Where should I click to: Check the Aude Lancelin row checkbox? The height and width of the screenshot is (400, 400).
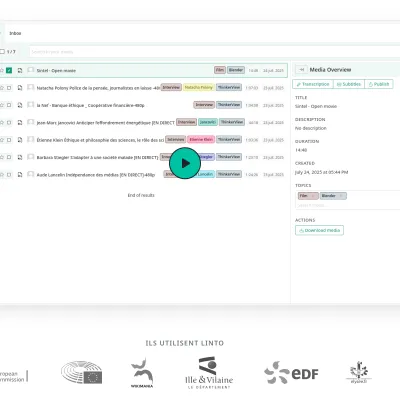coord(9,174)
